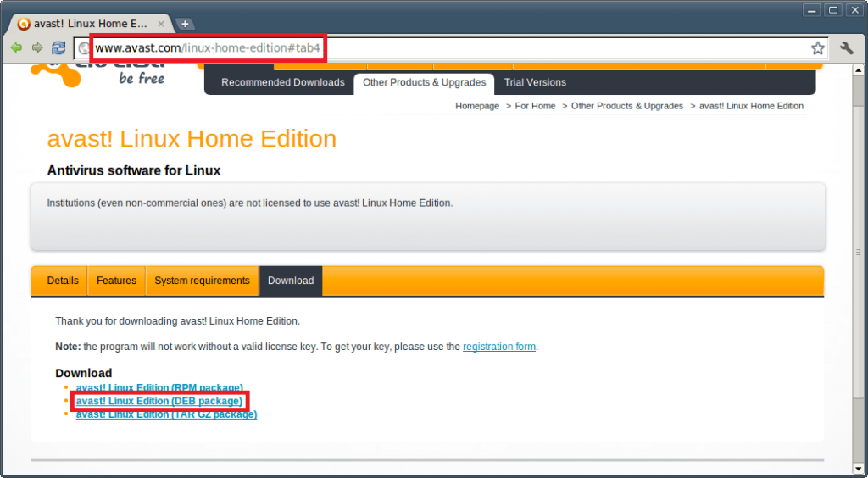Click the avast! logo
This screenshot has width=868, height=478.
point(98,75)
